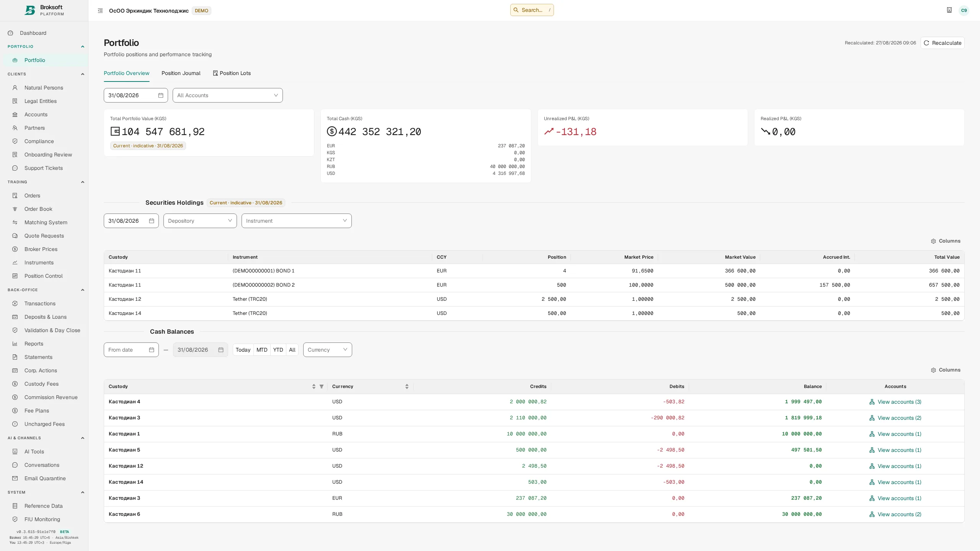Click the Recalculate button

(x=942, y=43)
